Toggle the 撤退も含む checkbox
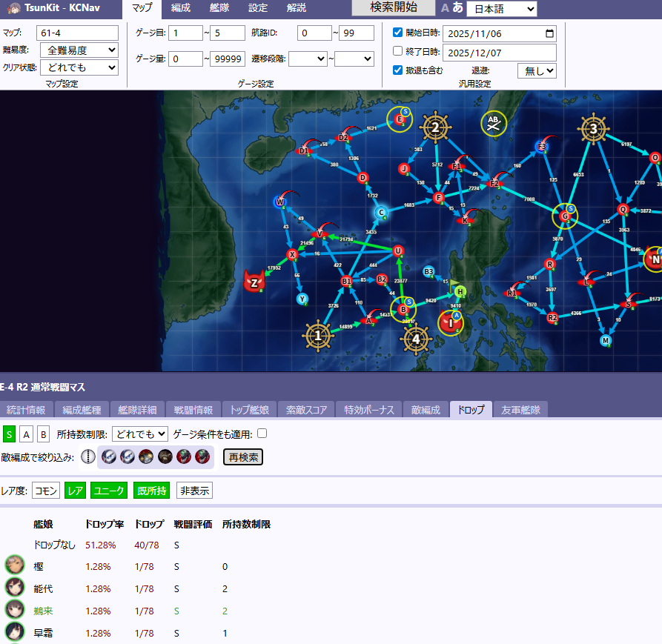 tap(397, 70)
